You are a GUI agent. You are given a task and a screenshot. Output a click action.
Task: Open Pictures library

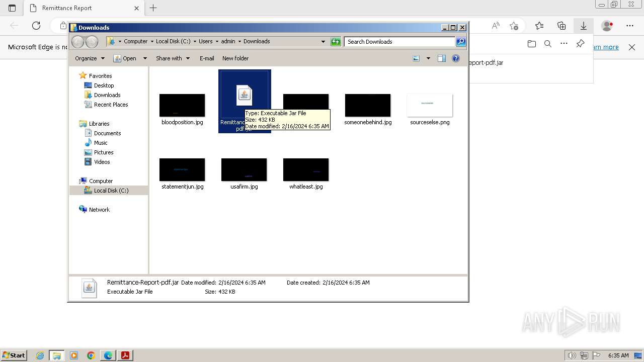point(104,152)
